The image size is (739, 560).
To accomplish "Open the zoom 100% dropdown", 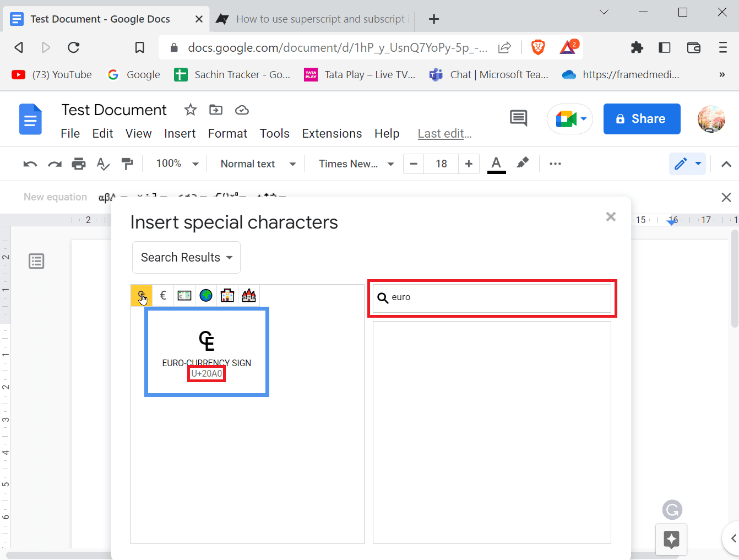I will (177, 164).
